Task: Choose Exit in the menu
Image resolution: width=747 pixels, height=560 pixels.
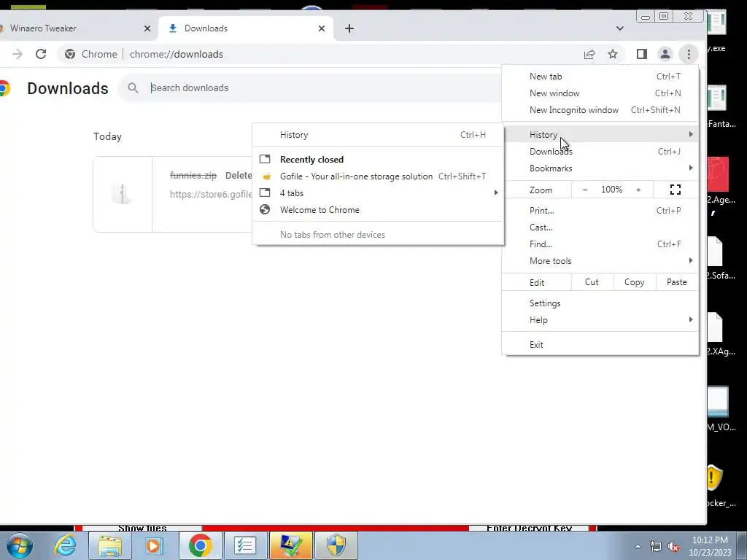Action: pyautogui.click(x=600, y=345)
